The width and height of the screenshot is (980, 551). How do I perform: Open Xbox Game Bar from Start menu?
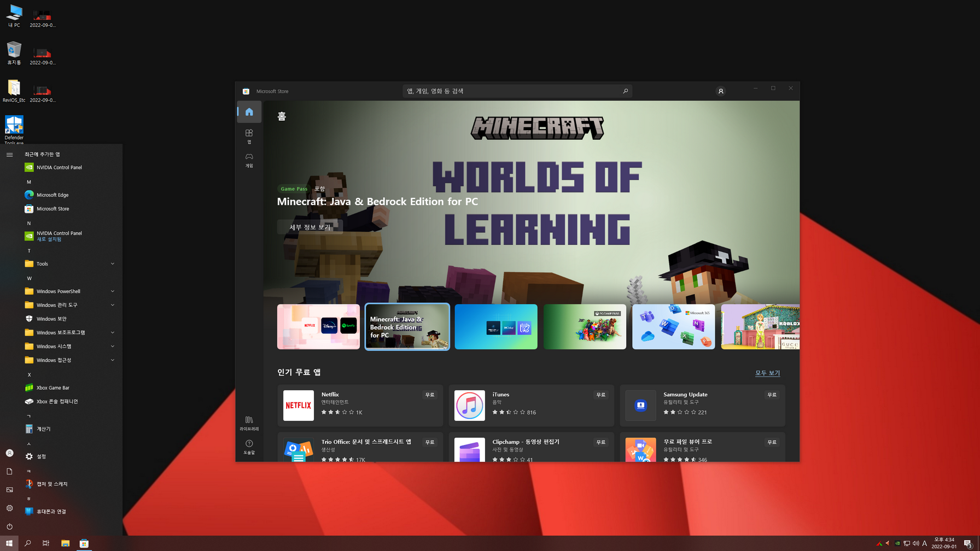70,388
